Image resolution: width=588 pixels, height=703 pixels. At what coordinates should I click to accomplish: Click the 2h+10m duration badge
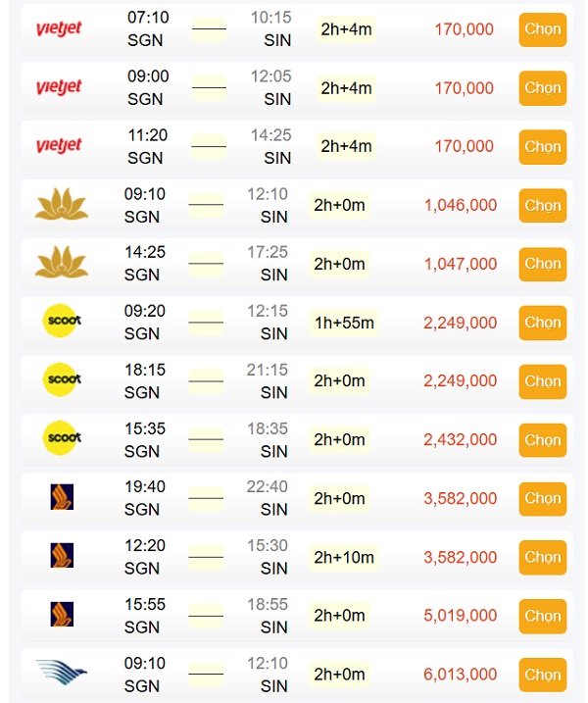coord(344,557)
